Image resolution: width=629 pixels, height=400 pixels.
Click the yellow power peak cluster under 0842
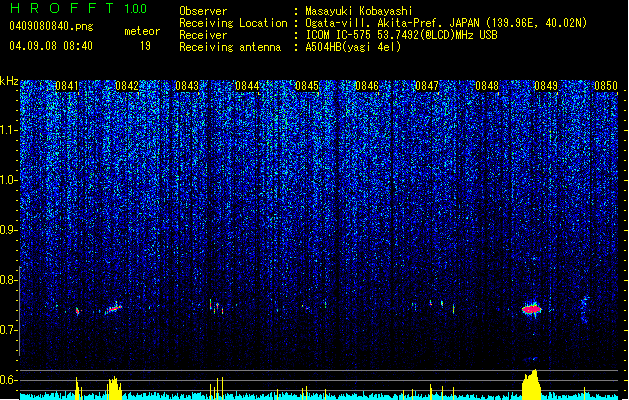[x=114, y=388]
